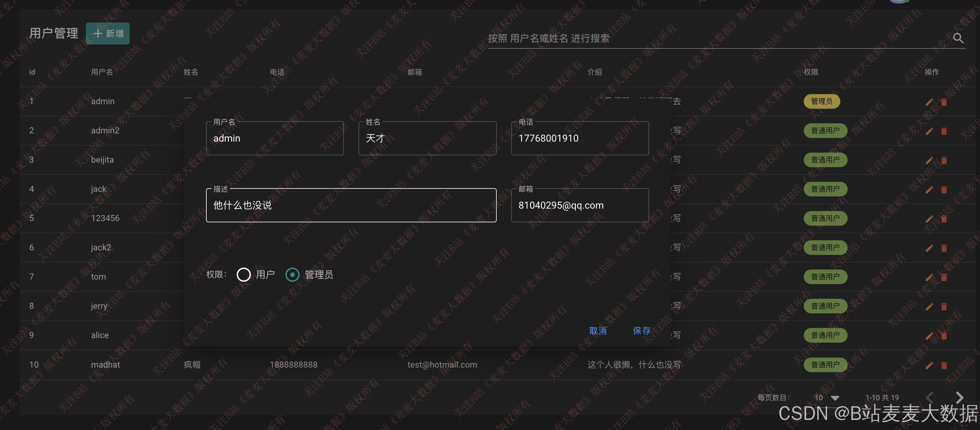Select the 用户 radio option
Viewport: 980px width, 430px height.
243,274
